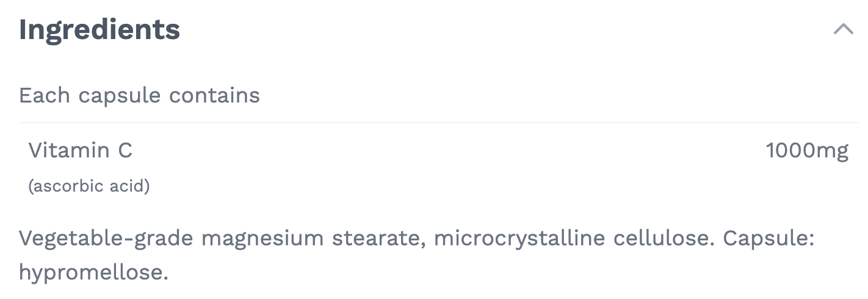Click the 1000mg dosage amount
This screenshot has width=868, height=299.
coord(807,151)
